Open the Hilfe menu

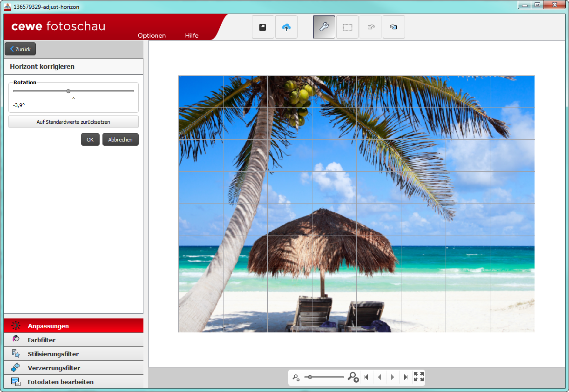click(192, 36)
